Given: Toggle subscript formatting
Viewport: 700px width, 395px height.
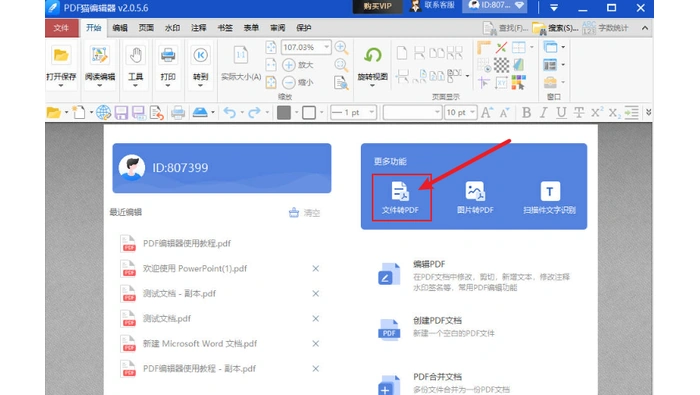Looking at the screenshot, I should pyautogui.click(x=615, y=113).
